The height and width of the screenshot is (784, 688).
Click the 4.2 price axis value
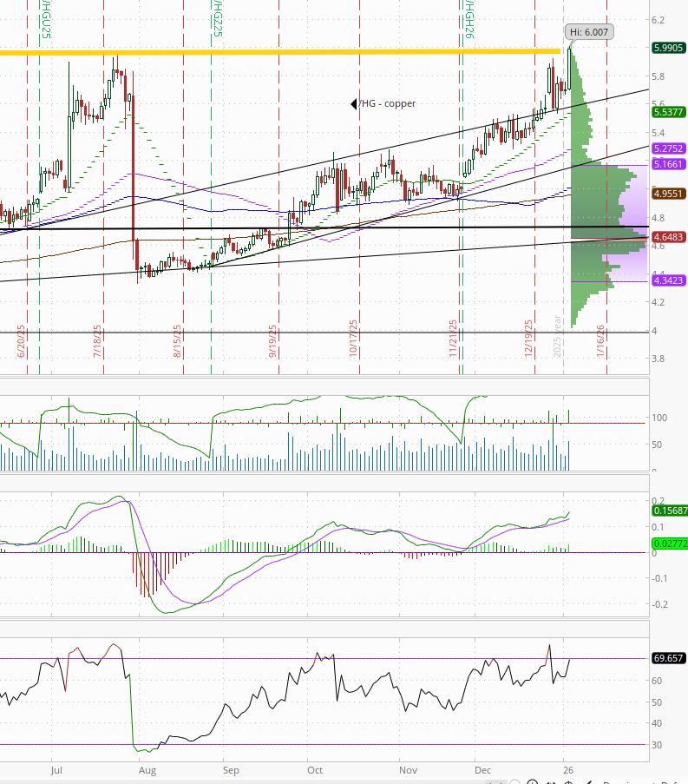coord(658,302)
